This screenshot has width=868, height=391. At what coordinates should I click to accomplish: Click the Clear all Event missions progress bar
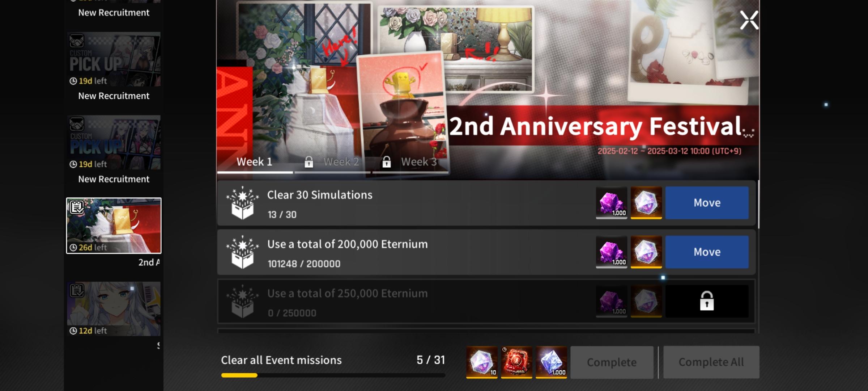point(333,375)
